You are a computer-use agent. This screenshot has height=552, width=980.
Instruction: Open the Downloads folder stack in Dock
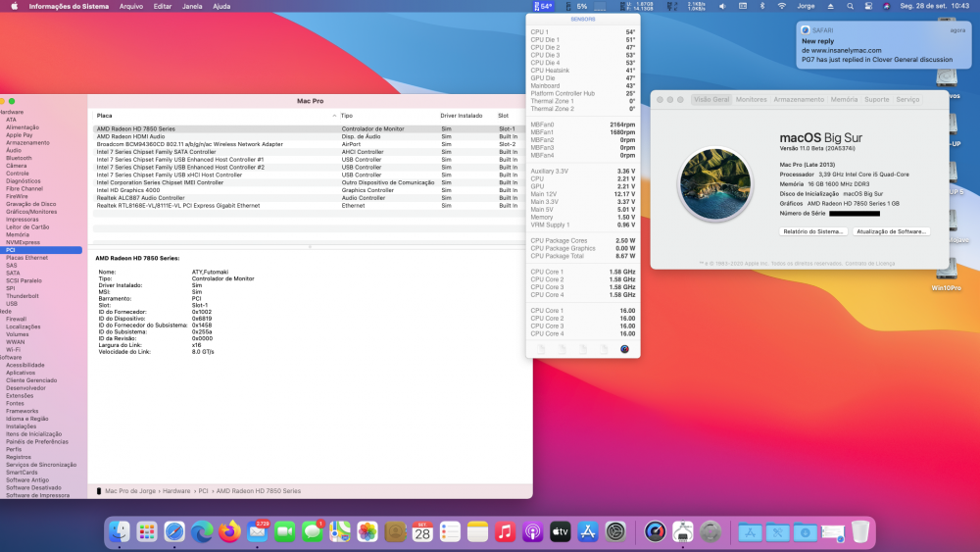(805, 532)
